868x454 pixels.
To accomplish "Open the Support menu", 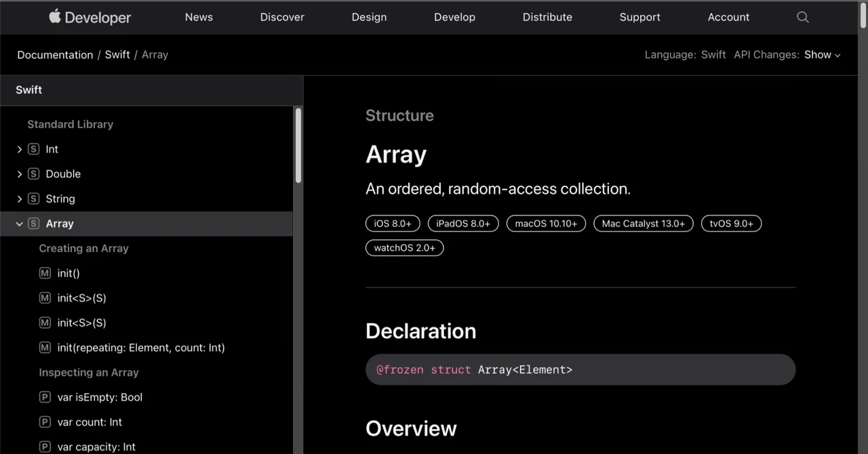I will coord(639,17).
